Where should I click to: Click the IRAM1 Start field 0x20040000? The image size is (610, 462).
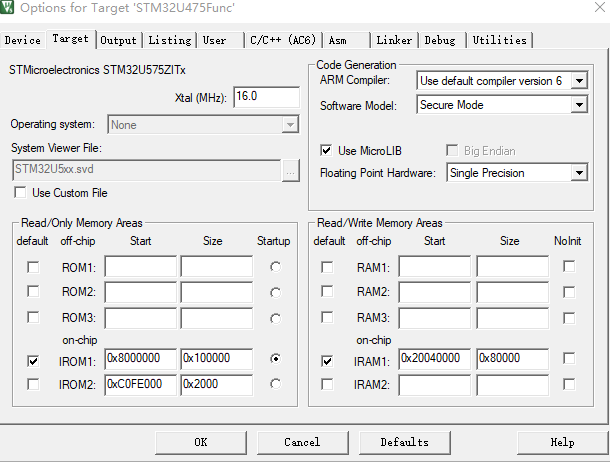(x=435, y=359)
